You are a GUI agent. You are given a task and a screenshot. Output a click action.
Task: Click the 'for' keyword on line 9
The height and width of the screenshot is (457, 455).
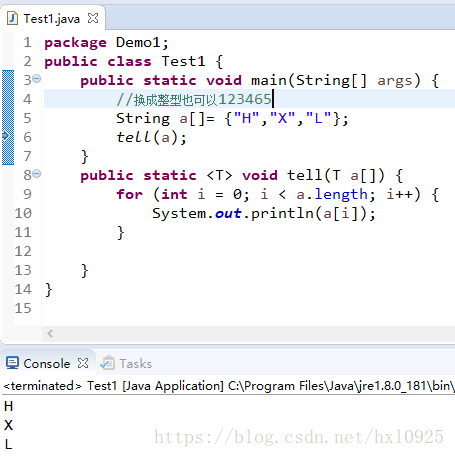click(129, 194)
